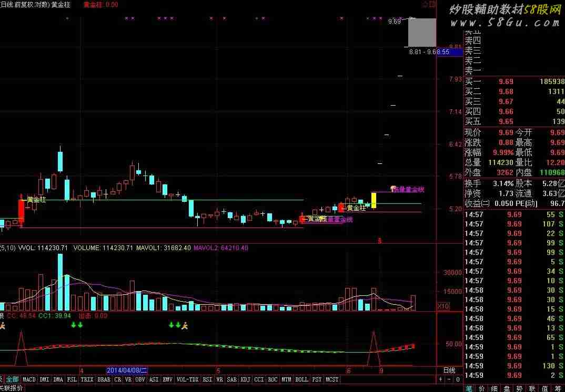Screen dimensions: 565x392
Task: Click the 买一 bid row
Action: point(514,82)
